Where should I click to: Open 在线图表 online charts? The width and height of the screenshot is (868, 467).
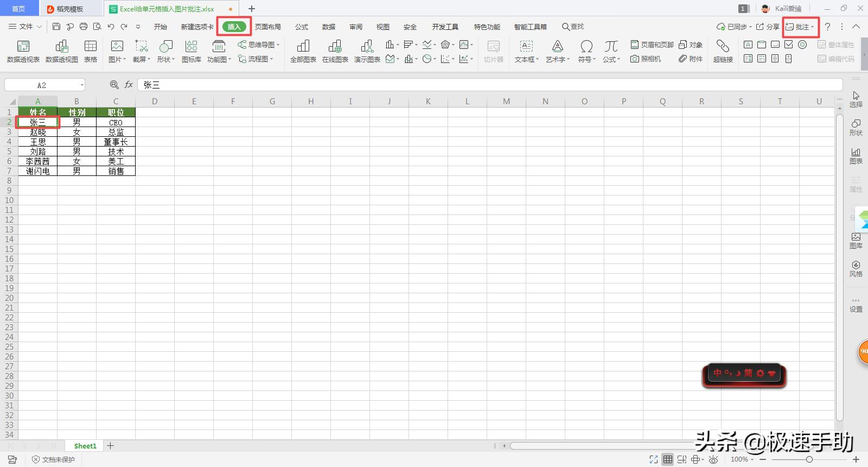click(x=335, y=51)
